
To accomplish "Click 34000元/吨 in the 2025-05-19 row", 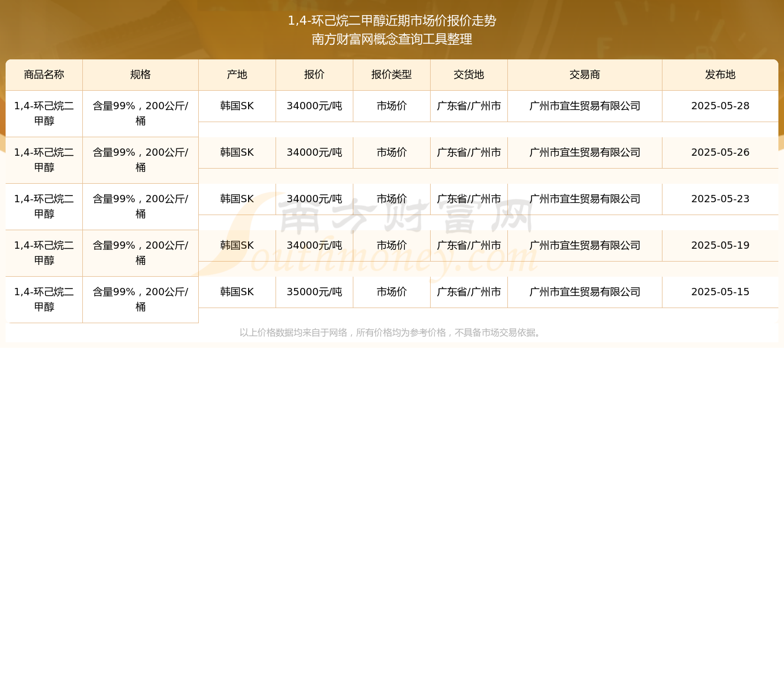I will pyautogui.click(x=314, y=245).
